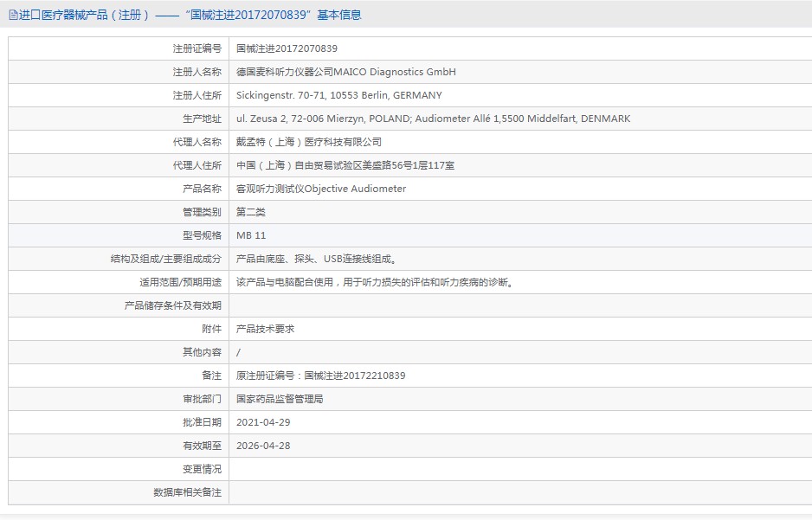
Task: Click the document icon before the page title
Action: point(13,15)
